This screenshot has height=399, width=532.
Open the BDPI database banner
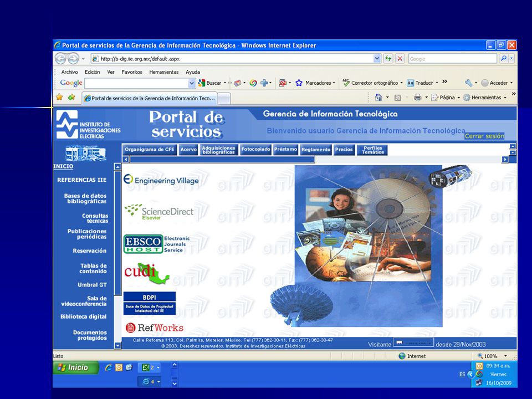point(149,303)
